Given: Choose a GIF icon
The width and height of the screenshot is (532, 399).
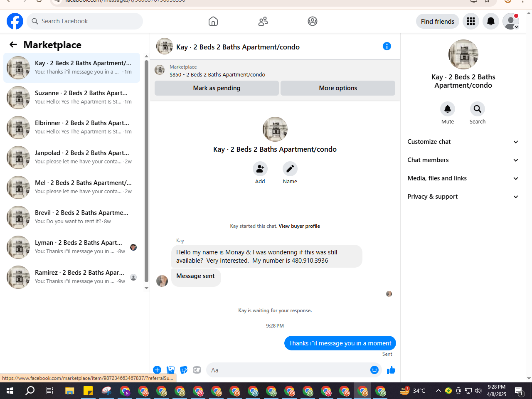Looking at the screenshot, I should [197, 370].
